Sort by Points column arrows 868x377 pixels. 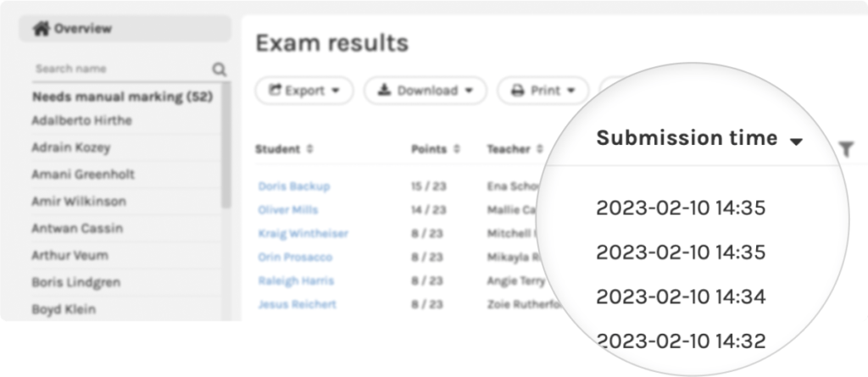(457, 149)
